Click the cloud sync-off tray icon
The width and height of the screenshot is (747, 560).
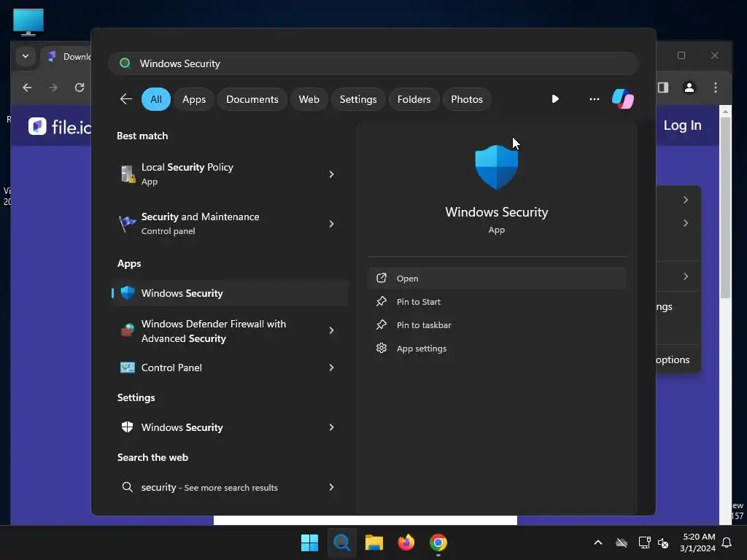tap(622, 542)
